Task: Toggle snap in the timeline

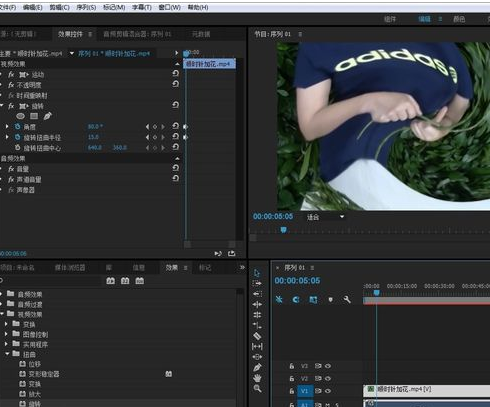Action: coord(296,299)
